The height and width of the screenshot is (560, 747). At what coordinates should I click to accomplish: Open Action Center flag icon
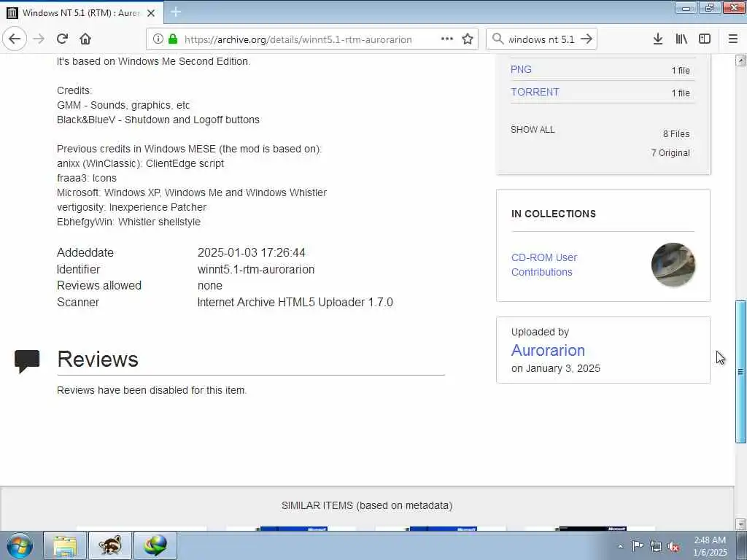click(638, 546)
